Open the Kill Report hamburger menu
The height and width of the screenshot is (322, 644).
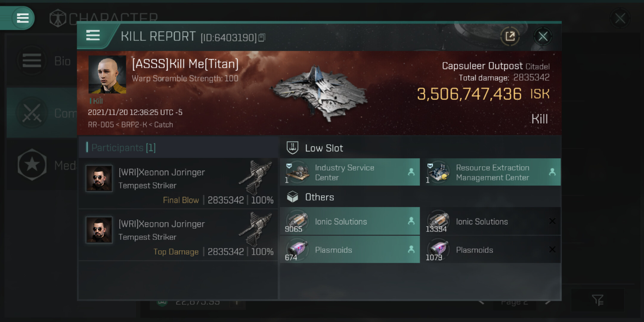pos(93,35)
